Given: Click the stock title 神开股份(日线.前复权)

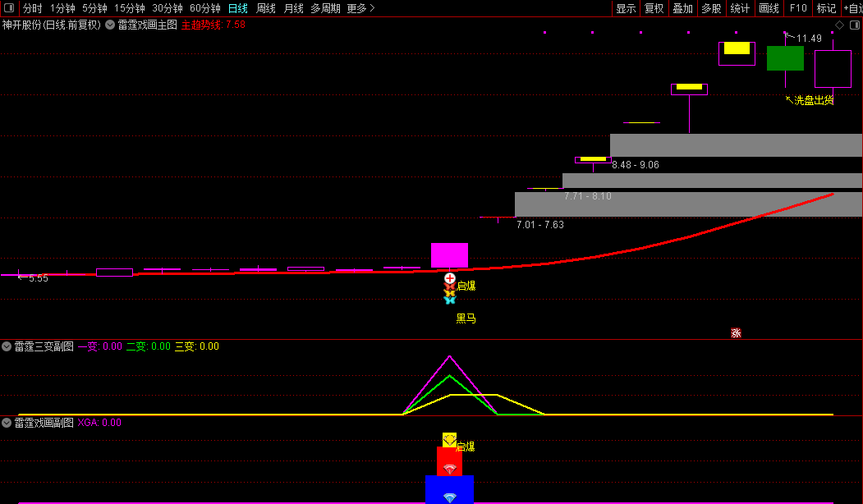Looking at the screenshot, I should tap(52, 25).
